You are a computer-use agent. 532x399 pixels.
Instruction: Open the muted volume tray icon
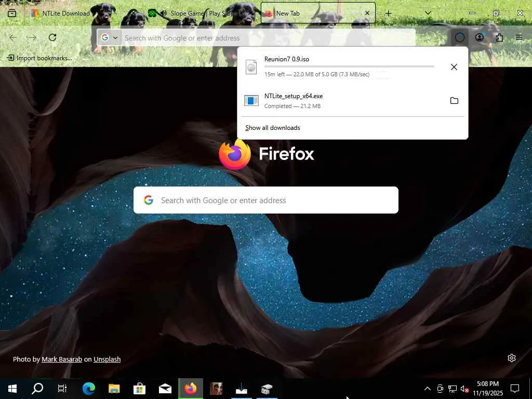[464, 389]
